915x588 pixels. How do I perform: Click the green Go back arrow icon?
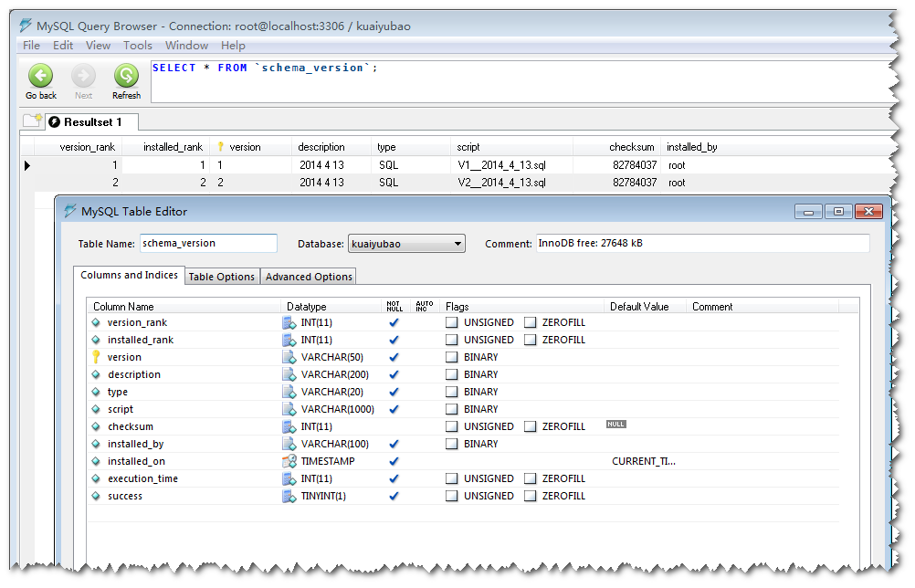click(41, 76)
